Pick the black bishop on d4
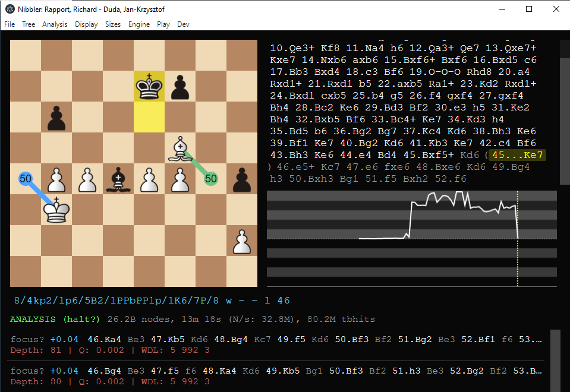Screen dimensions: 570x392 pos(118,179)
